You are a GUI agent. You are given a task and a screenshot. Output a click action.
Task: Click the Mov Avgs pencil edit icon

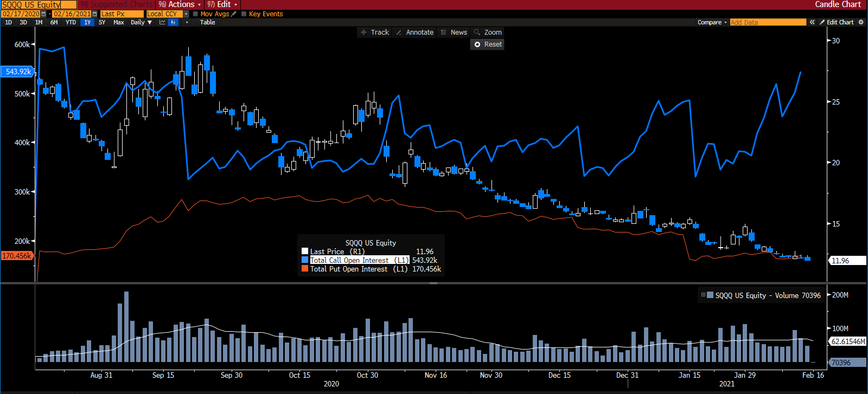[234, 14]
